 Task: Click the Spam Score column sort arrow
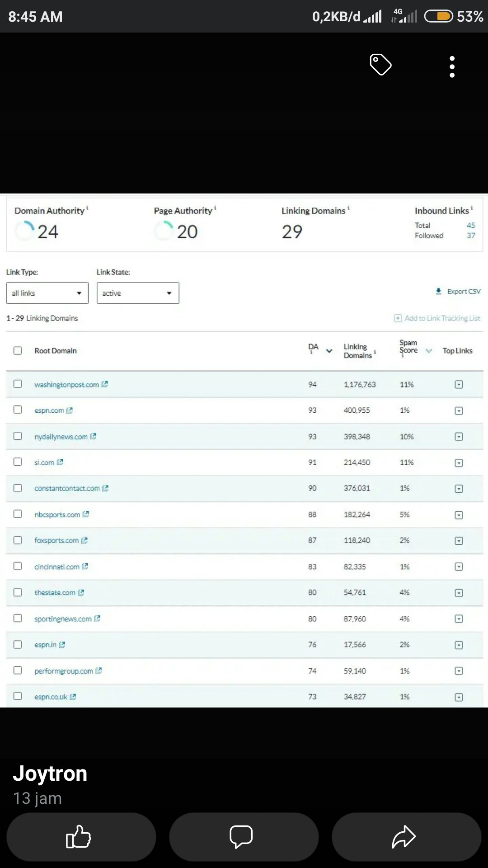point(429,351)
